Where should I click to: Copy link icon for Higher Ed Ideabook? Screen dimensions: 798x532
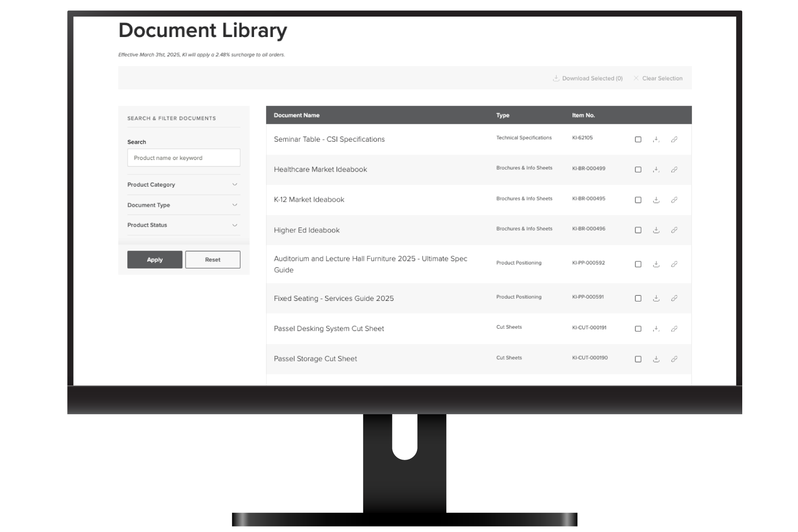click(x=674, y=230)
